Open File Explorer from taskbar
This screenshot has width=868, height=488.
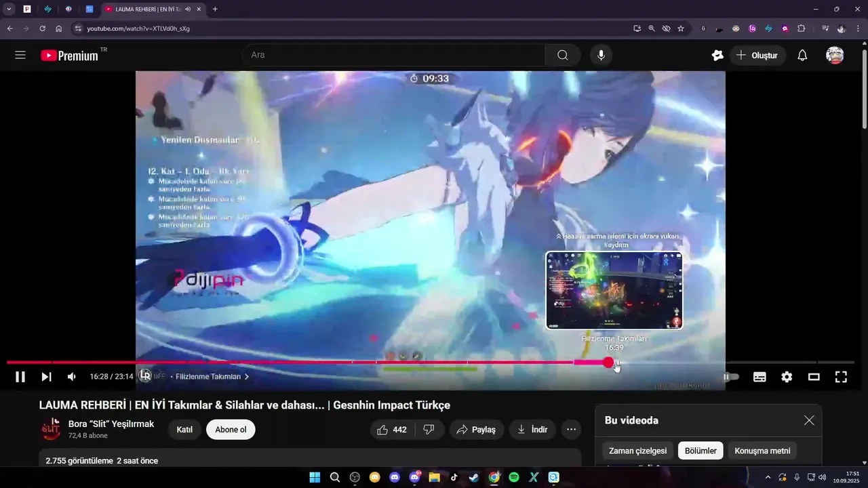[x=434, y=477]
